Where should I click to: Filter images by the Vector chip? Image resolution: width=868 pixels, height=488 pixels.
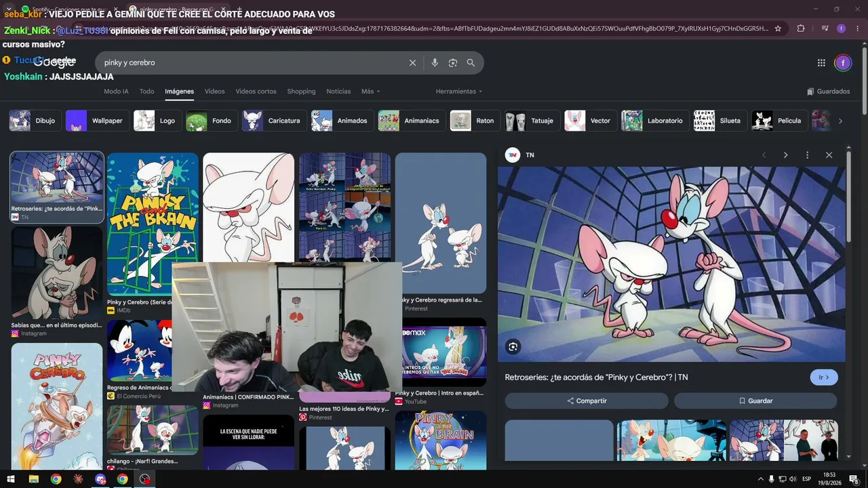pos(591,121)
